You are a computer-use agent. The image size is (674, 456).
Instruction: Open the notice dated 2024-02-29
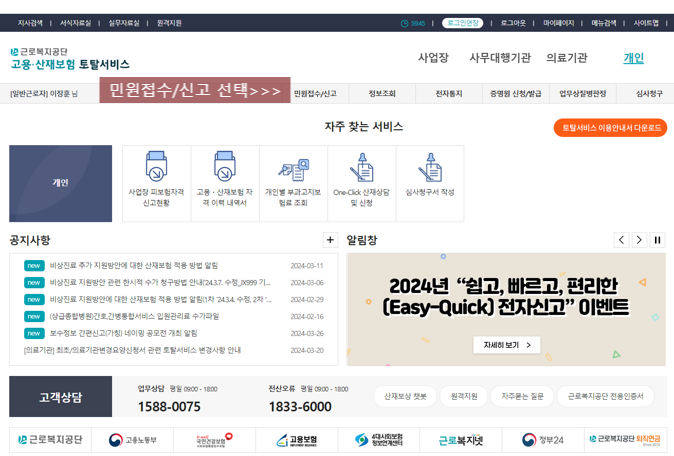pos(161,300)
